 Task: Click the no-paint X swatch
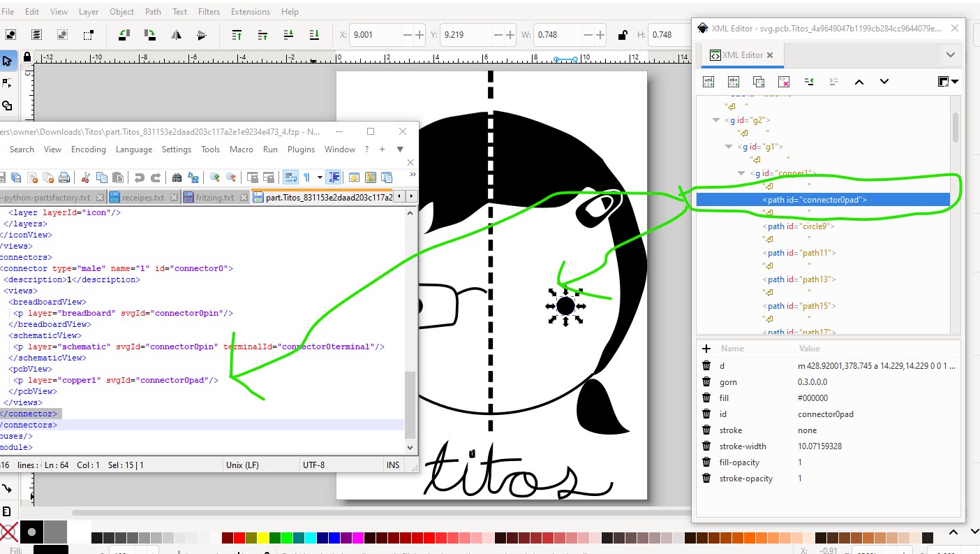[x=8, y=532]
